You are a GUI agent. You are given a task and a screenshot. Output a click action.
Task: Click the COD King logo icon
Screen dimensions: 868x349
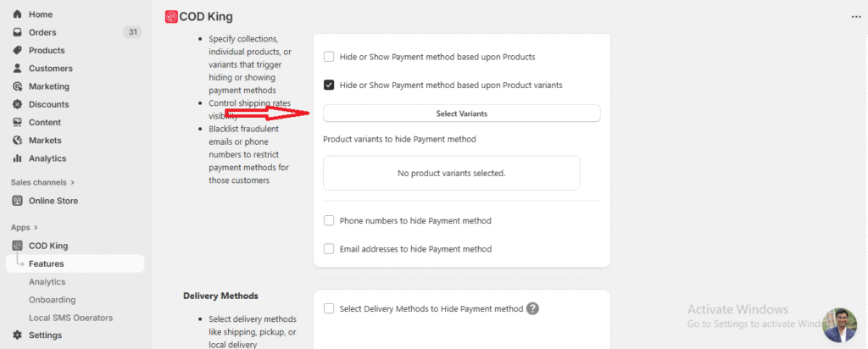pyautogui.click(x=171, y=16)
